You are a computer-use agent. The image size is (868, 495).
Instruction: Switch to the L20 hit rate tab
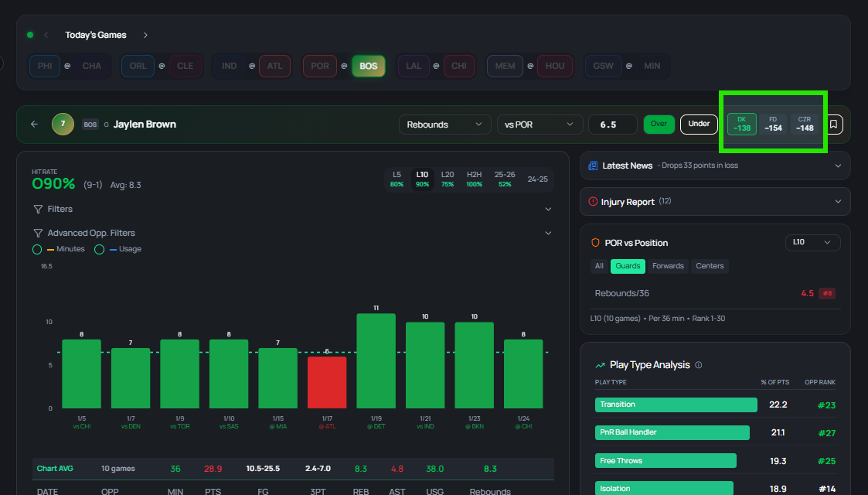448,179
